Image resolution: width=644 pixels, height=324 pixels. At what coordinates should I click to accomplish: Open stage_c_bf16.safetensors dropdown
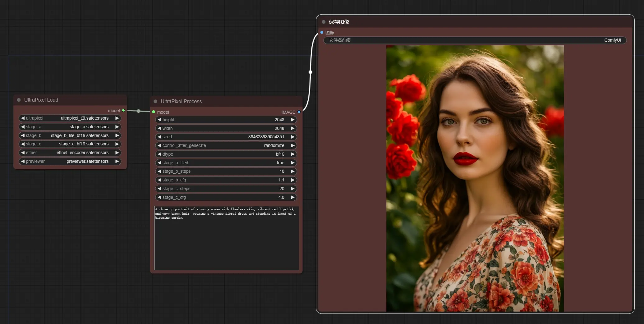[84, 144]
